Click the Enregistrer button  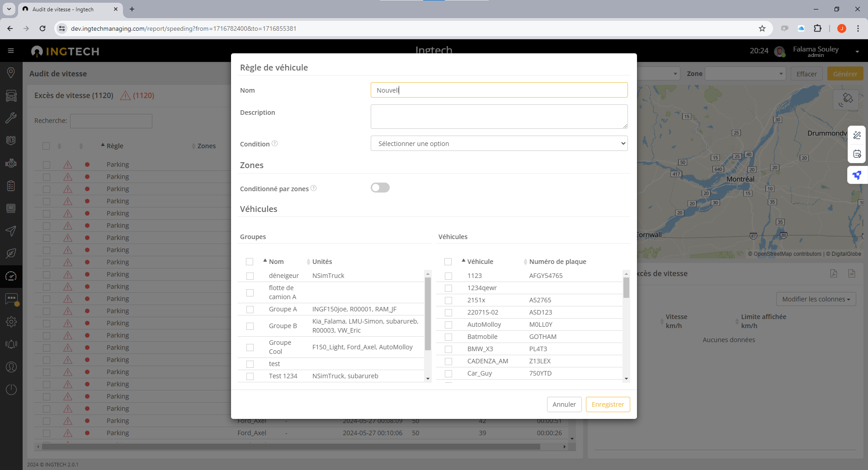tap(607, 404)
